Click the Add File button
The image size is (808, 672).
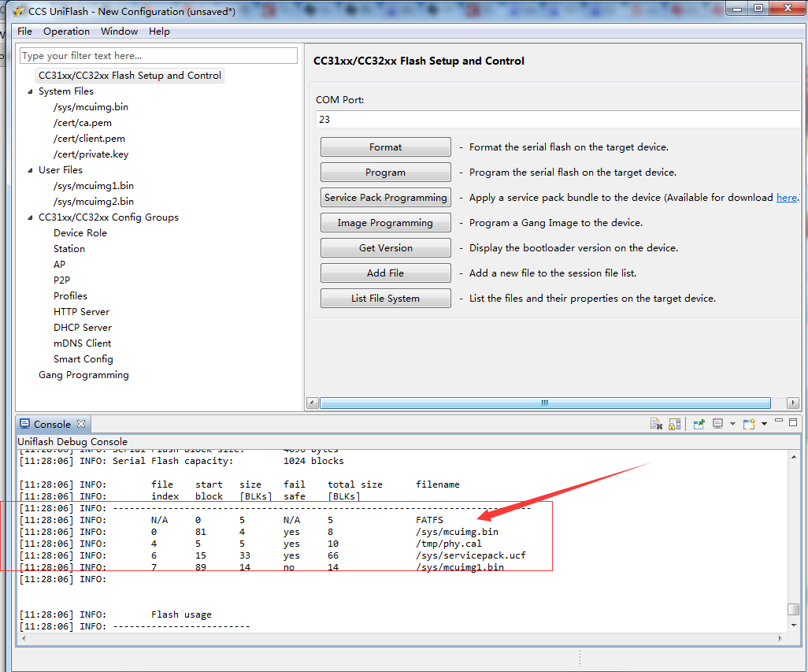tap(385, 273)
